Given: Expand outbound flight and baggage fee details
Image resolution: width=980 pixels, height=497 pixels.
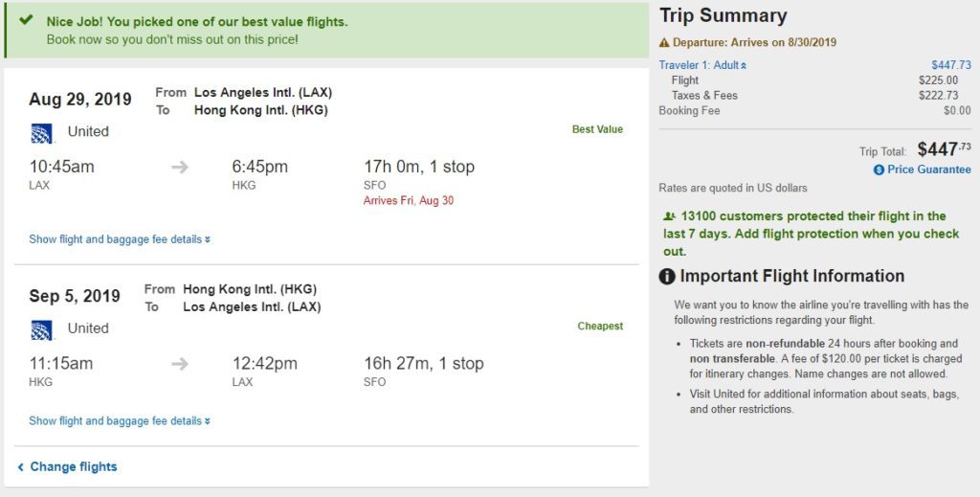Looking at the screenshot, I should tap(120, 239).
